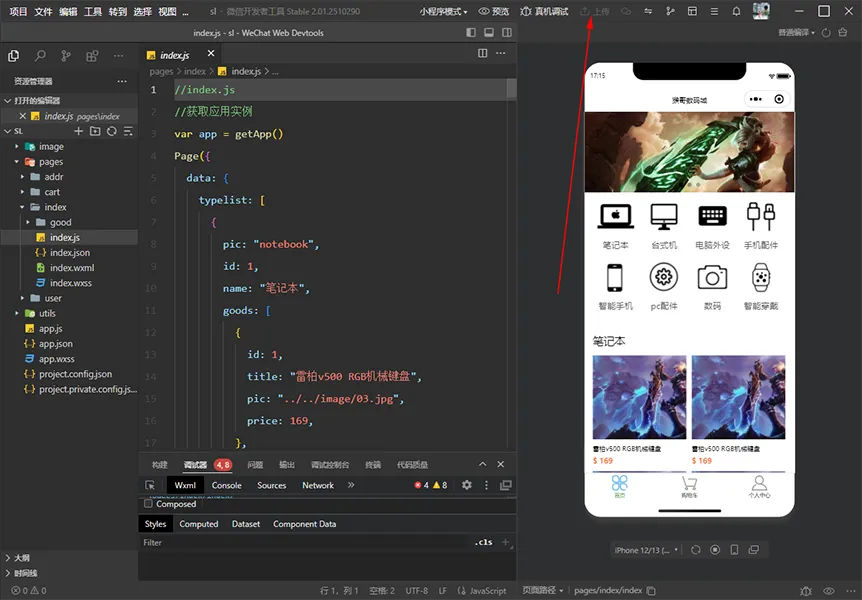Rotate the simulator device icon
Viewport: 862px width, 600px height.
click(696, 550)
